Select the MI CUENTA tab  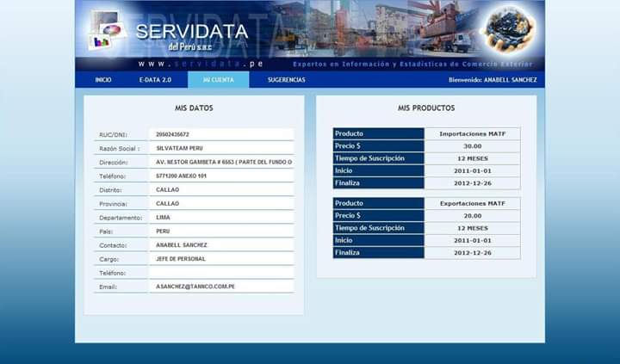[x=218, y=80]
